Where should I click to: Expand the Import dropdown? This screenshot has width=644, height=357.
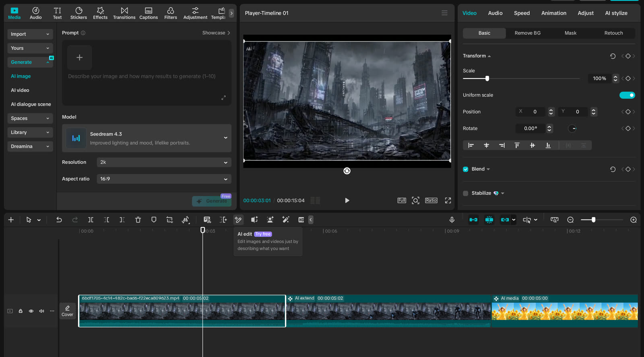click(30, 34)
